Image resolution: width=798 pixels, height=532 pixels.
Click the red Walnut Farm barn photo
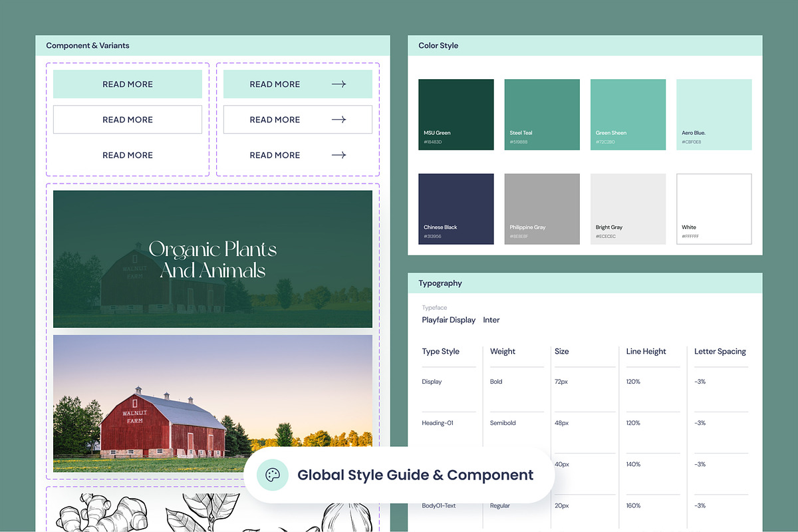pyautogui.click(x=213, y=404)
